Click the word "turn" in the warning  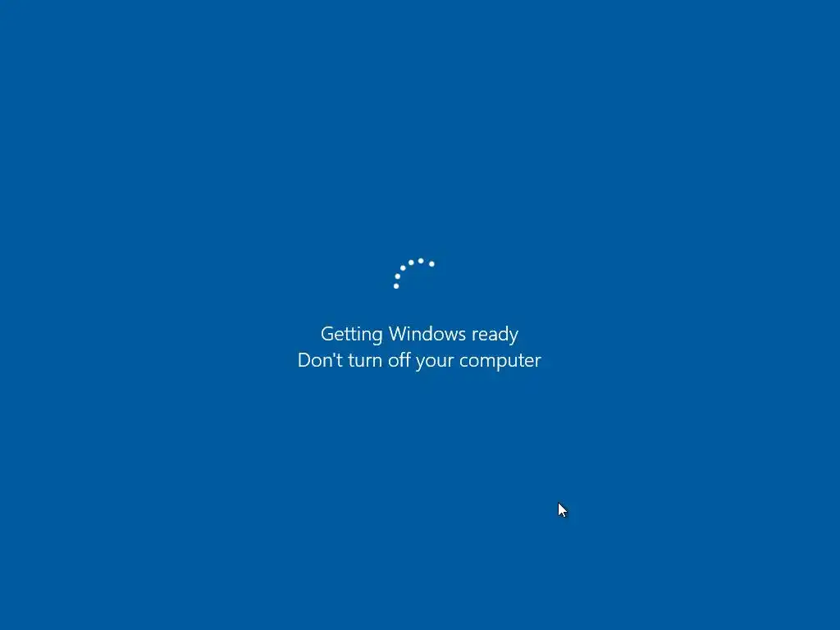[x=365, y=361]
